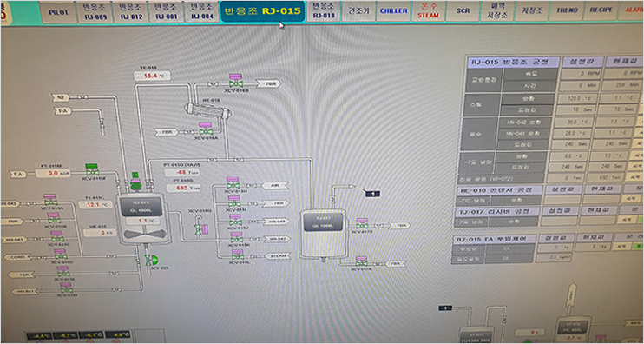644x344 pixels.
Task: Open the RECIPE tab
Action: coord(601,10)
